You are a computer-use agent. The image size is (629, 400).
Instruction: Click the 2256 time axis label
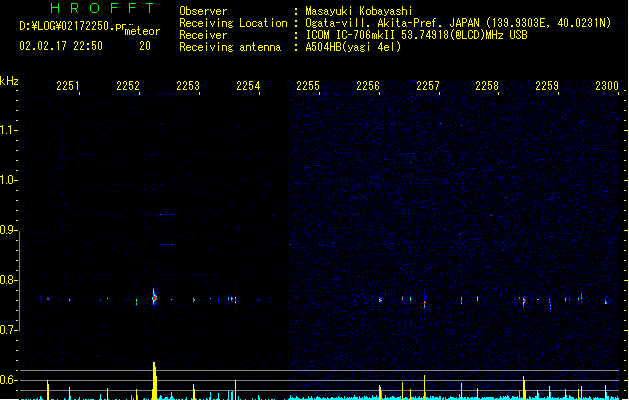pyautogui.click(x=368, y=86)
